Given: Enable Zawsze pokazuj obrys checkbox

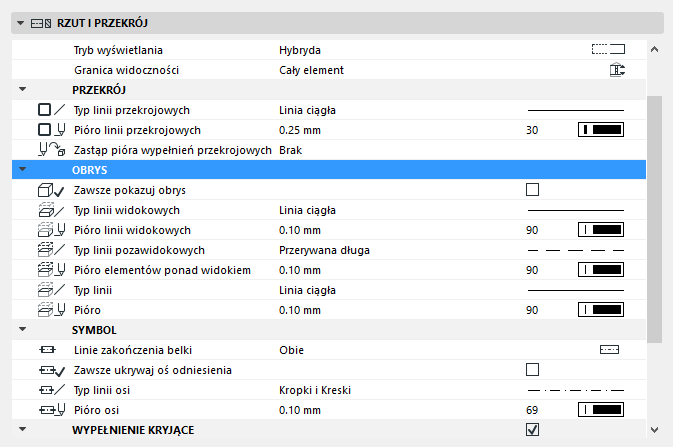Looking at the screenshot, I should [x=532, y=190].
